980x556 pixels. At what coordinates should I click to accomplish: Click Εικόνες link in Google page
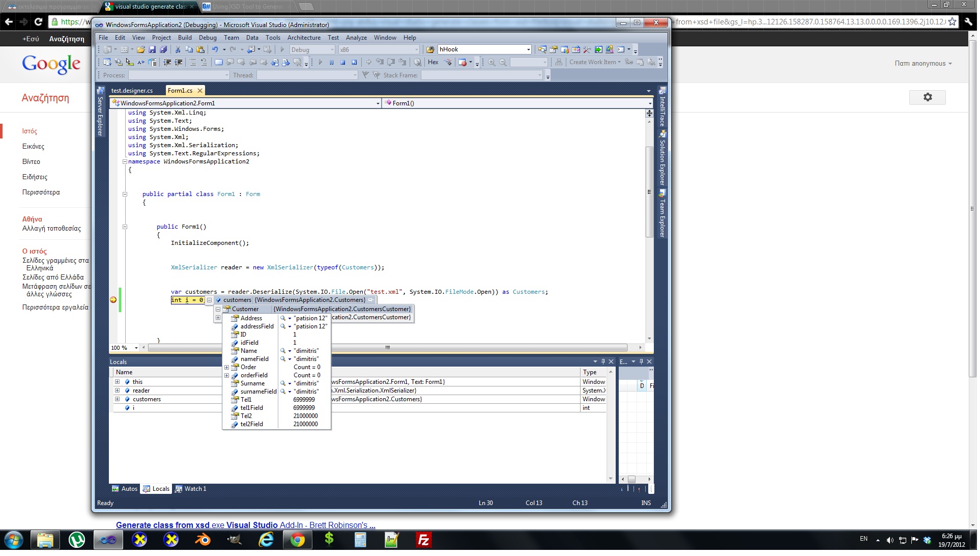[33, 147]
